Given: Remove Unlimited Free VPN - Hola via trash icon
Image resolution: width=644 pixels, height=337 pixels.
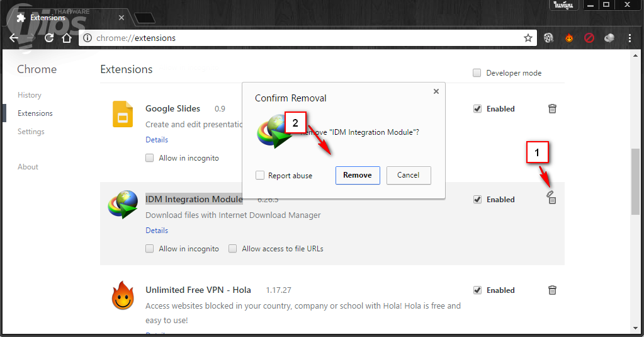Looking at the screenshot, I should coord(552,290).
